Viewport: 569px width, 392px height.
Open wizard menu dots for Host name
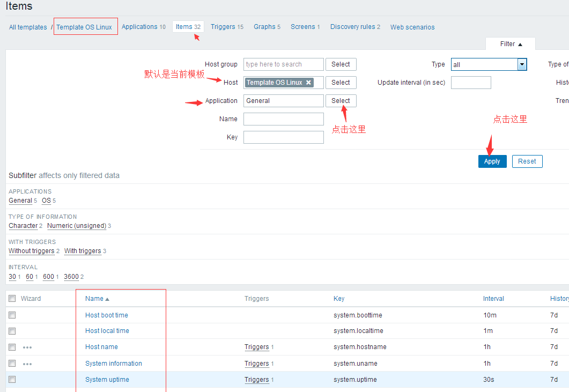[27, 347]
